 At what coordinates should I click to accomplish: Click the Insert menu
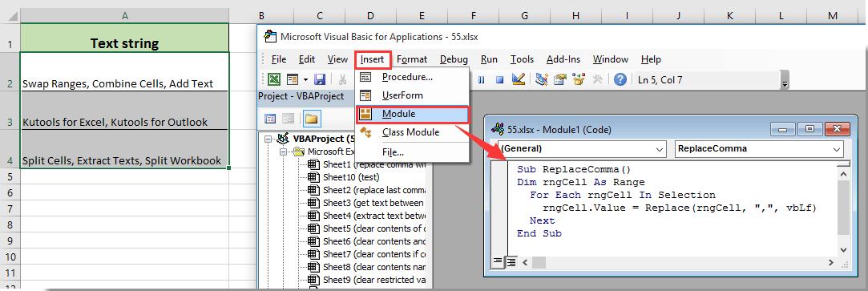(x=373, y=59)
